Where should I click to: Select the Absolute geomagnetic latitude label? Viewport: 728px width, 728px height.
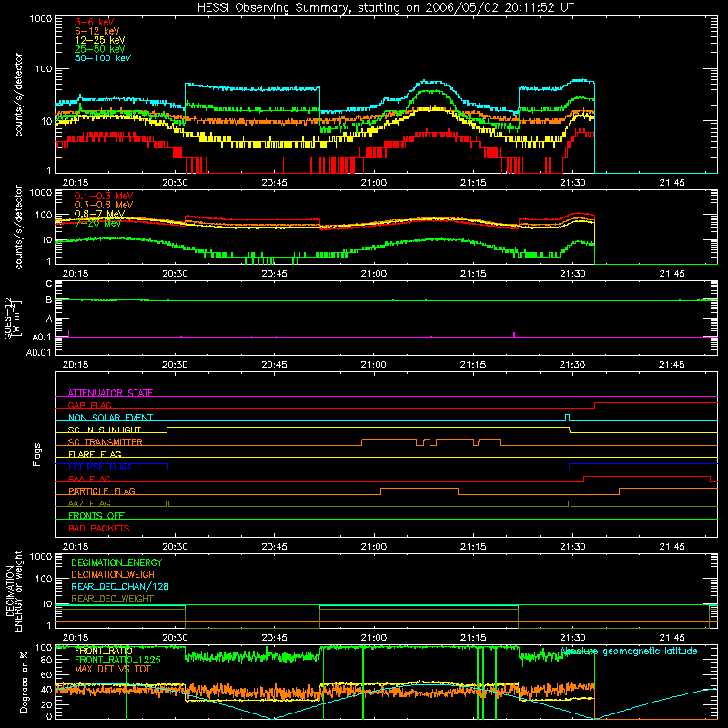pos(629,652)
